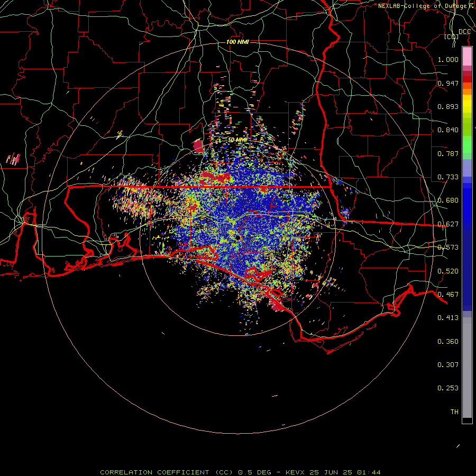Click the 1.000 value on the color scale
Image resolution: width=476 pixels, height=476 pixels.
pos(448,59)
